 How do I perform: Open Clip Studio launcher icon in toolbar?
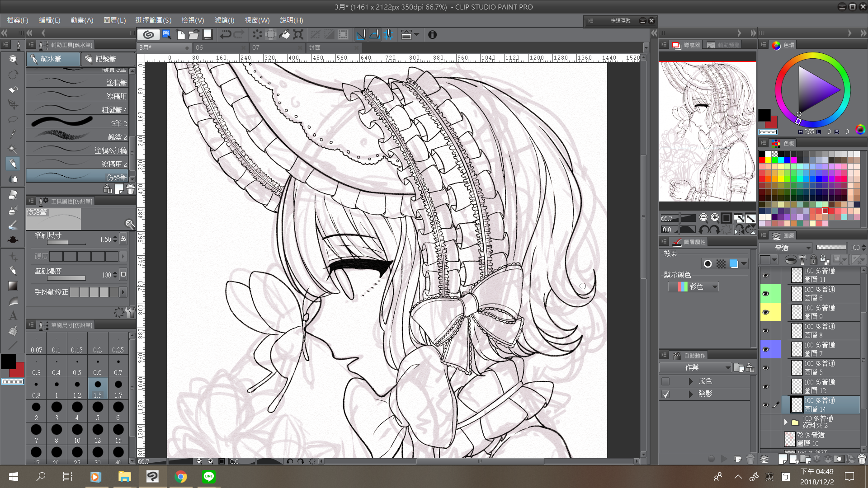[x=148, y=34]
